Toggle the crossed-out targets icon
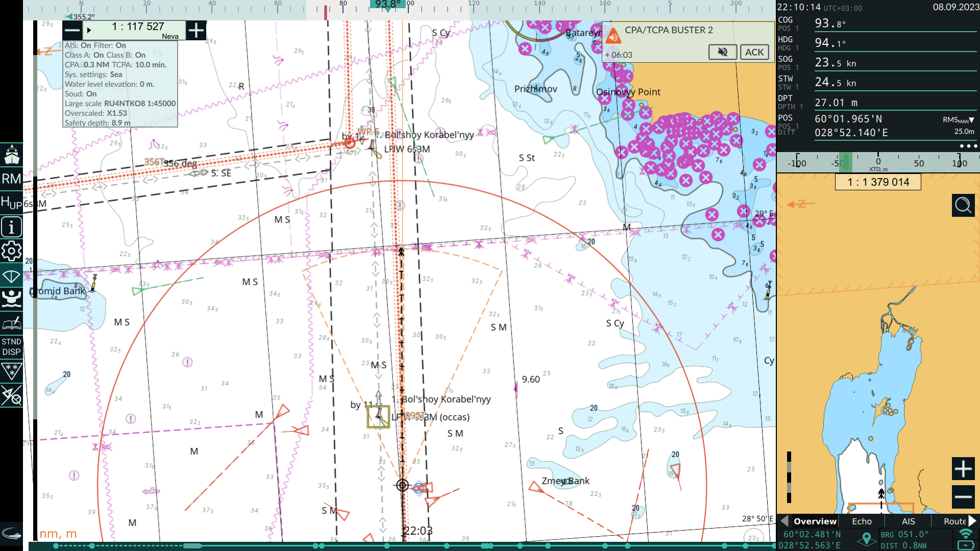 (11, 395)
